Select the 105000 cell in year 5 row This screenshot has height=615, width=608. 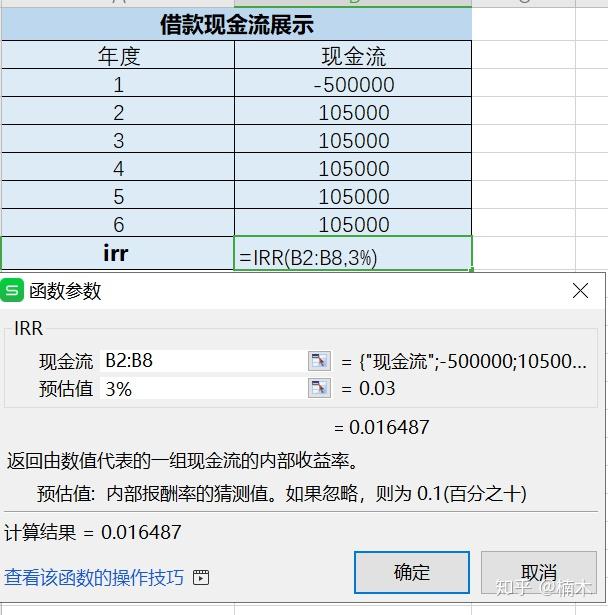click(353, 195)
